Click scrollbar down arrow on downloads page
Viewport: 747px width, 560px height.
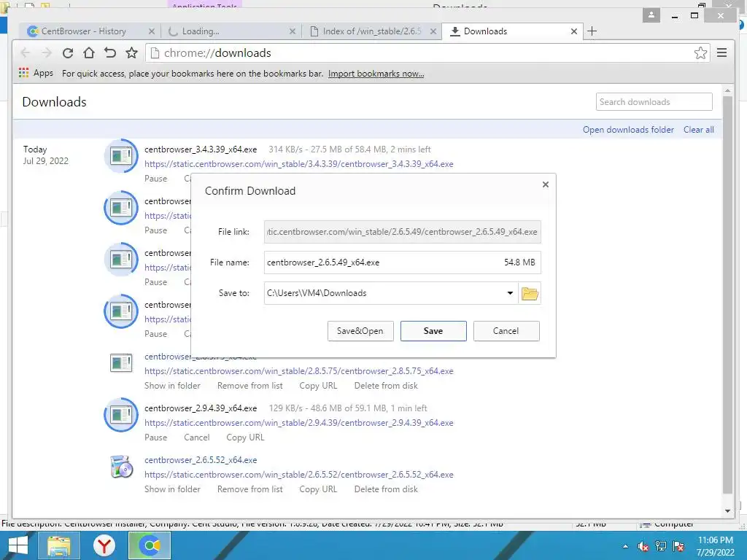tap(727, 510)
